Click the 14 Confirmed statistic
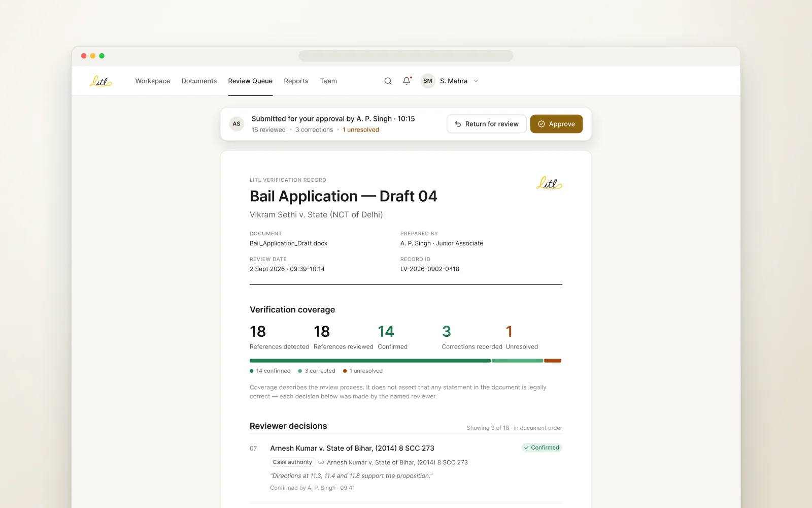 (x=393, y=337)
